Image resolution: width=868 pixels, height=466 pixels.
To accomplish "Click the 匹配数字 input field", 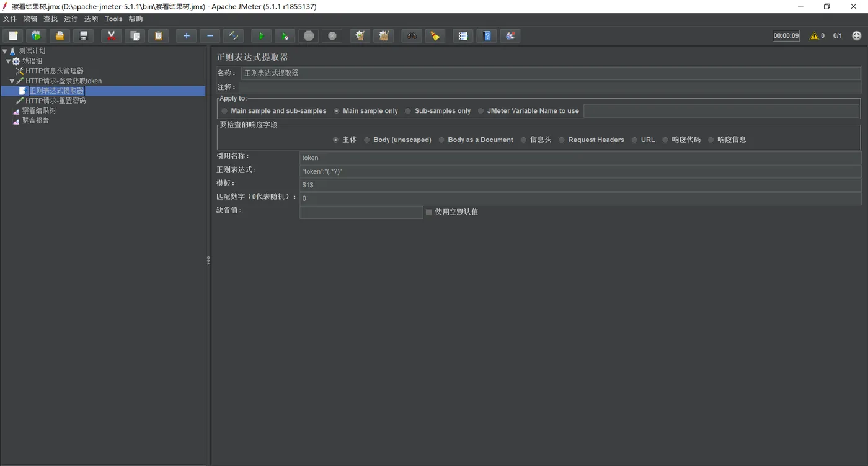I will [x=580, y=199].
